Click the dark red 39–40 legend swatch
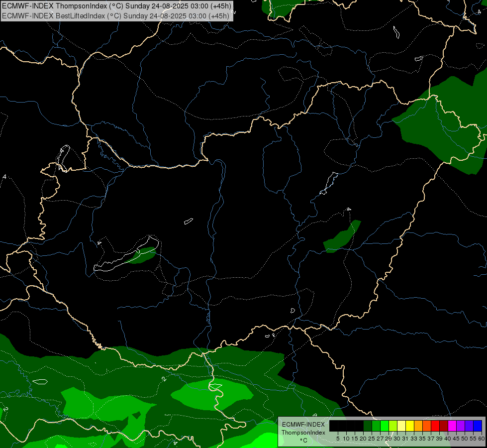 pyautogui.click(x=444, y=426)
